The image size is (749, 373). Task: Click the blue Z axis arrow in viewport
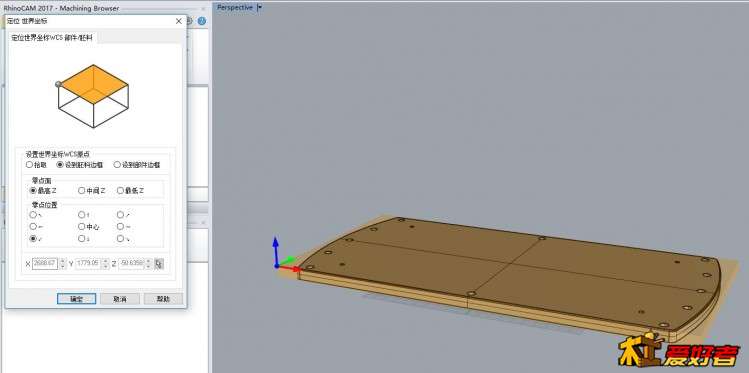pos(276,249)
